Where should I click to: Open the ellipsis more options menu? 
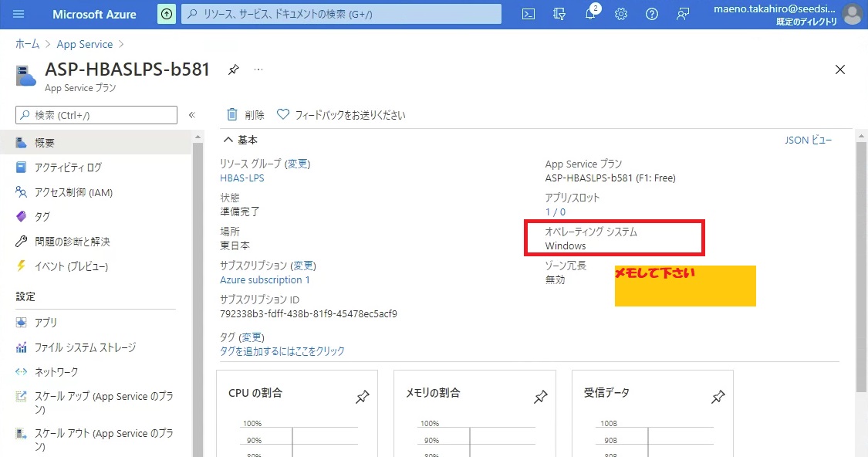pos(258,69)
